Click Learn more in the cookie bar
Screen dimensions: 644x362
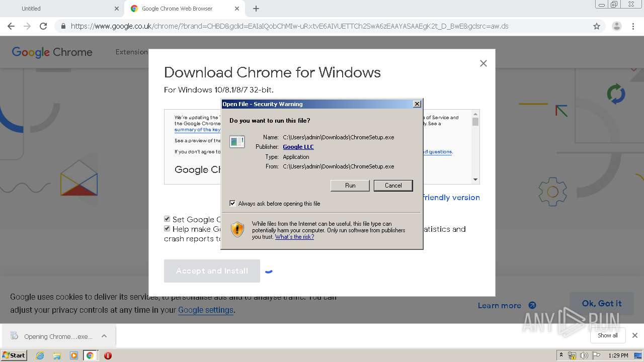pos(500,306)
